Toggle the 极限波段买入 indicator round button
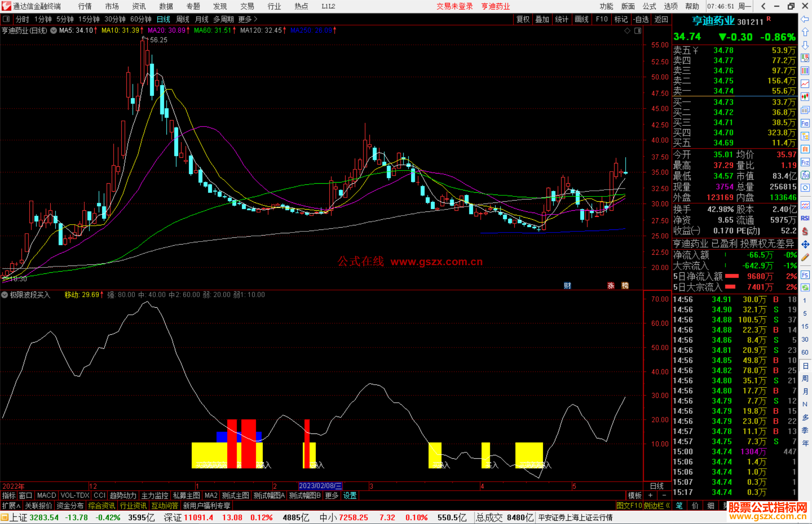 coord(5,295)
